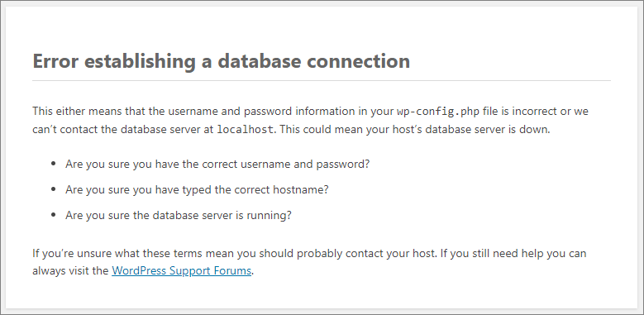644x315 pixels.
Task: Click "can't contact the database server at" text
Action: point(123,129)
